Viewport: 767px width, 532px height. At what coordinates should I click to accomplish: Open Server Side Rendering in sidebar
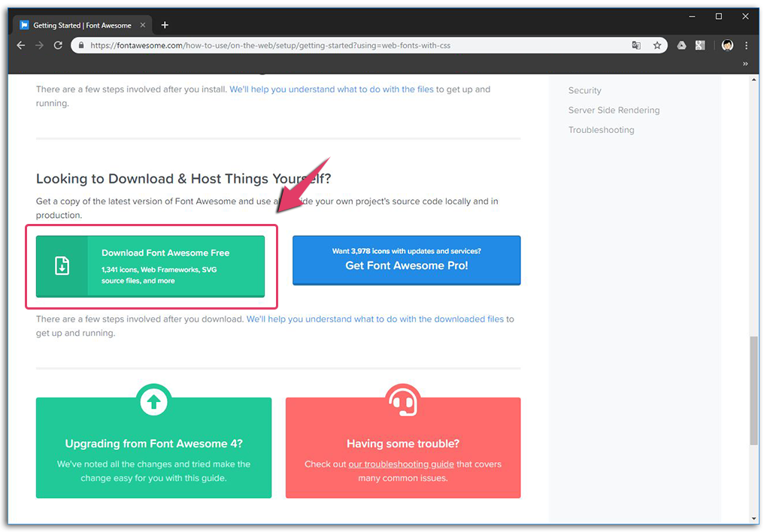pos(614,110)
